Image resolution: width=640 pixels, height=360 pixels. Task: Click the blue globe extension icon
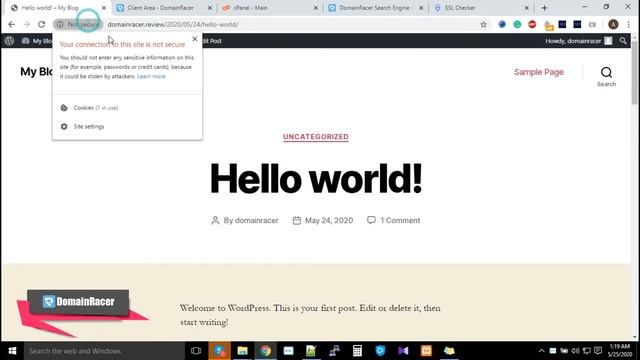pos(502,24)
